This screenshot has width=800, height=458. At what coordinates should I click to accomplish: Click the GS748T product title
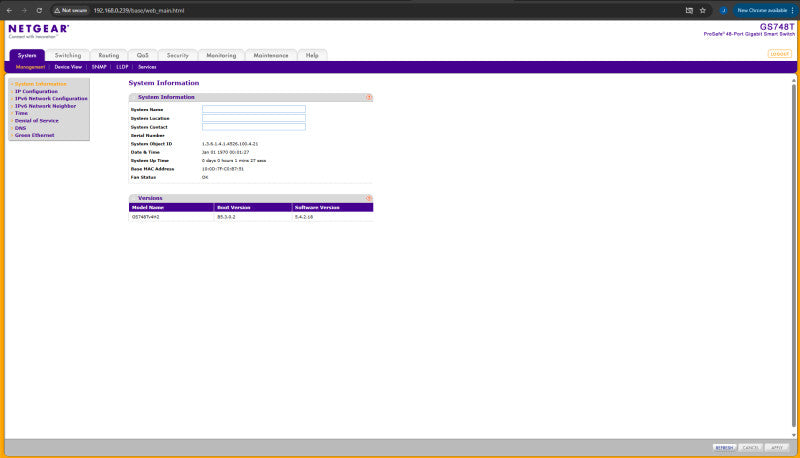click(777, 27)
